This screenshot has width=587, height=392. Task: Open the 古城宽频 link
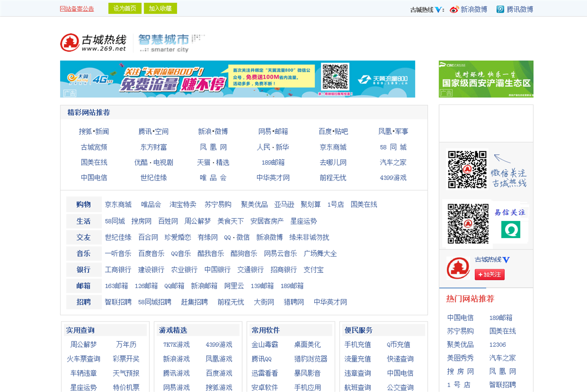[94, 147]
